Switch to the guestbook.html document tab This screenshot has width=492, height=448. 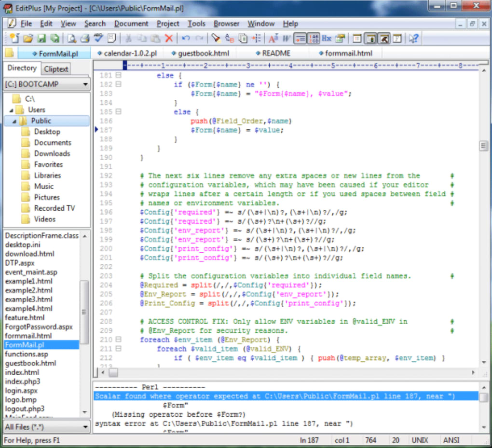tap(200, 54)
